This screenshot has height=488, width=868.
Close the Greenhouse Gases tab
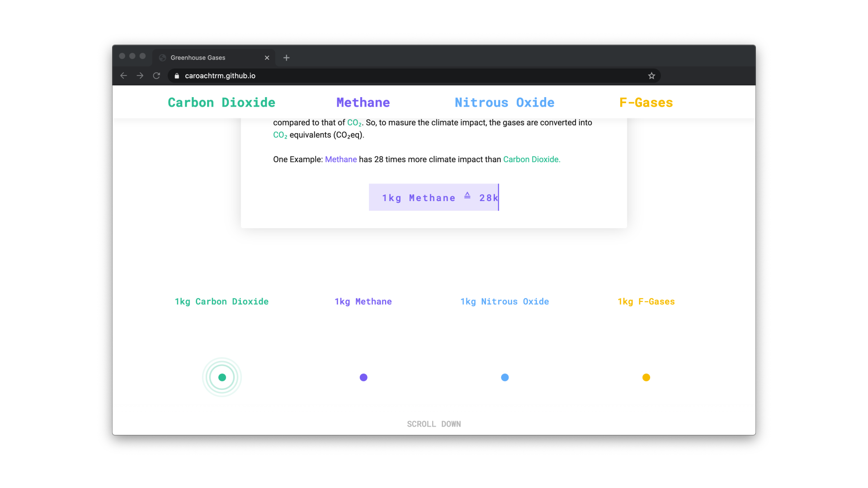pyautogui.click(x=267, y=58)
